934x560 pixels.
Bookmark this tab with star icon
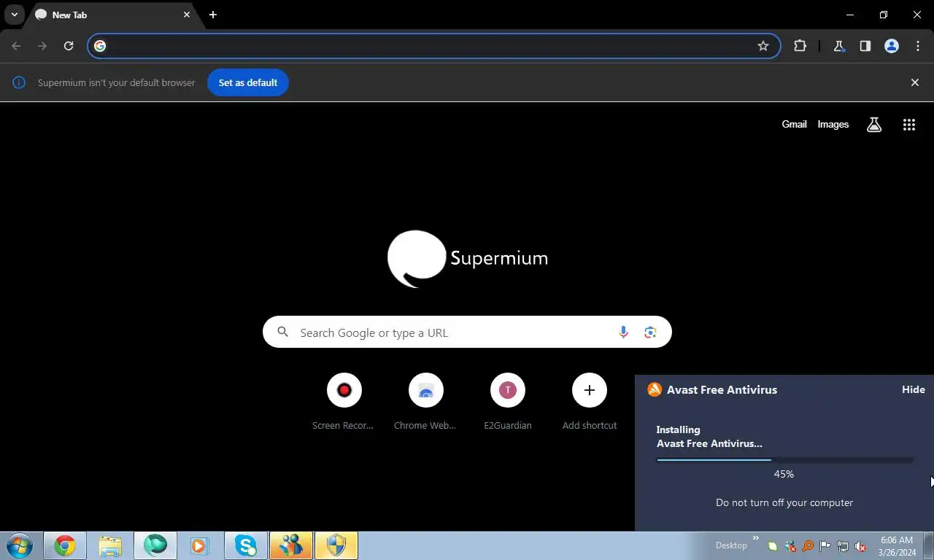763,46
